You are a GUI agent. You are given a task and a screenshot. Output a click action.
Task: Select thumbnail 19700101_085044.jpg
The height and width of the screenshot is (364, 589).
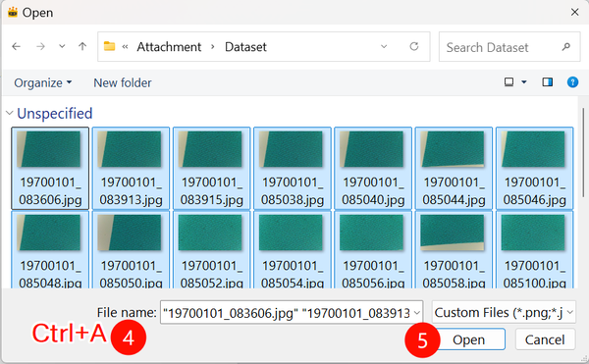pos(454,168)
